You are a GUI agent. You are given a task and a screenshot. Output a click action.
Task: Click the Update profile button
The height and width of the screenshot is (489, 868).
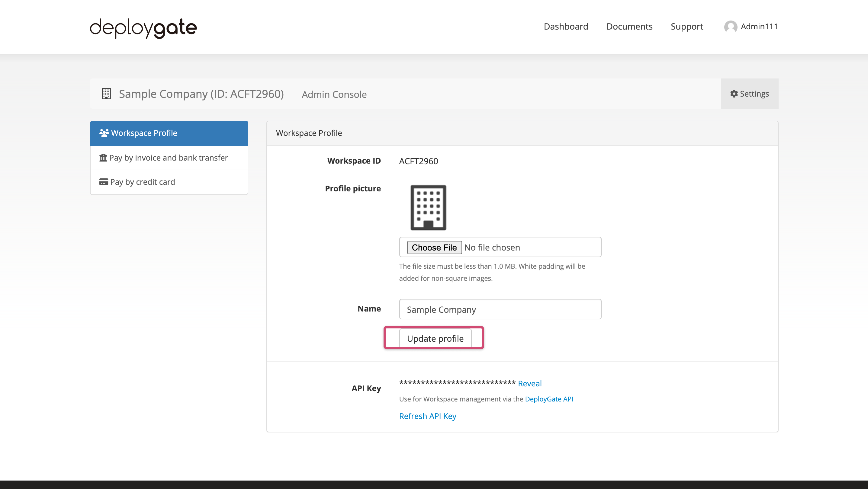click(x=435, y=338)
